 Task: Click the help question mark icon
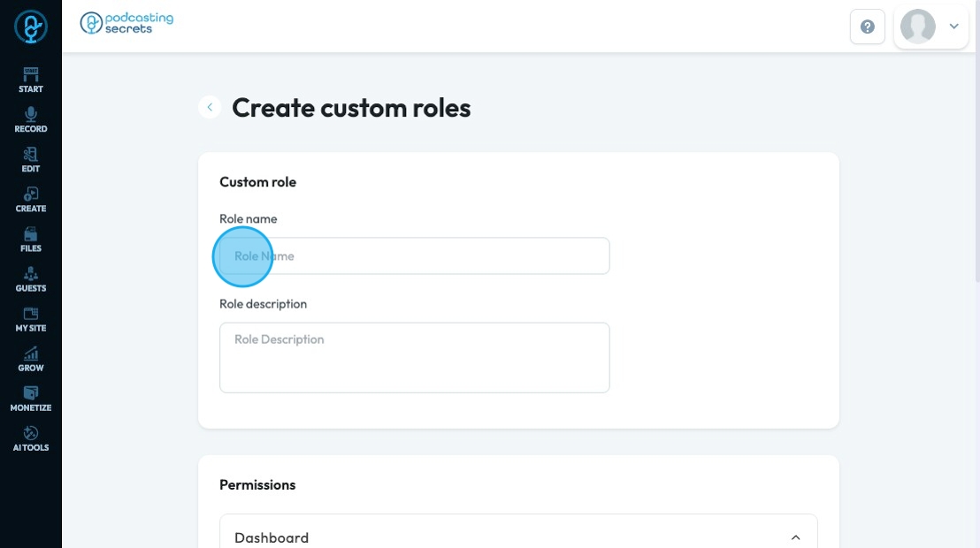(x=868, y=27)
